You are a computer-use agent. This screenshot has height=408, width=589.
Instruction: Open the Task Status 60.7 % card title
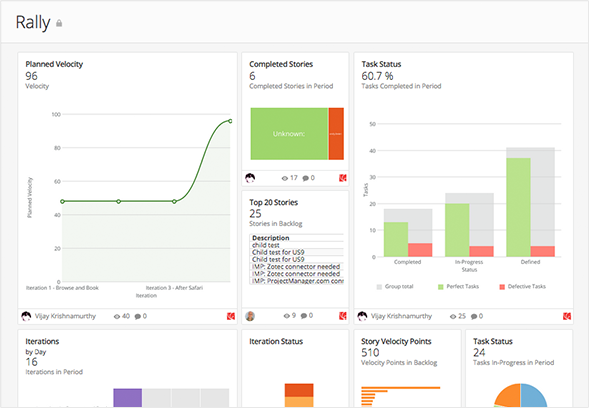381,64
